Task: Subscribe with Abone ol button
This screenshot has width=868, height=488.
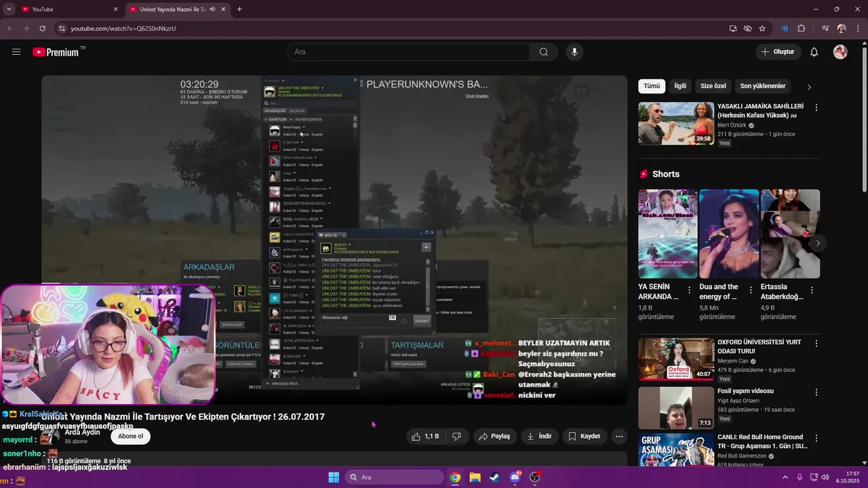Action: [x=131, y=436]
